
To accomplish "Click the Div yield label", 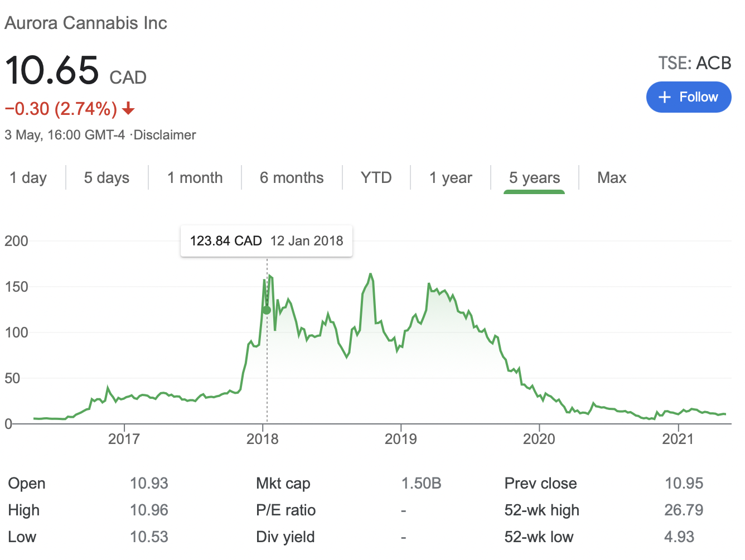I will 286,537.
